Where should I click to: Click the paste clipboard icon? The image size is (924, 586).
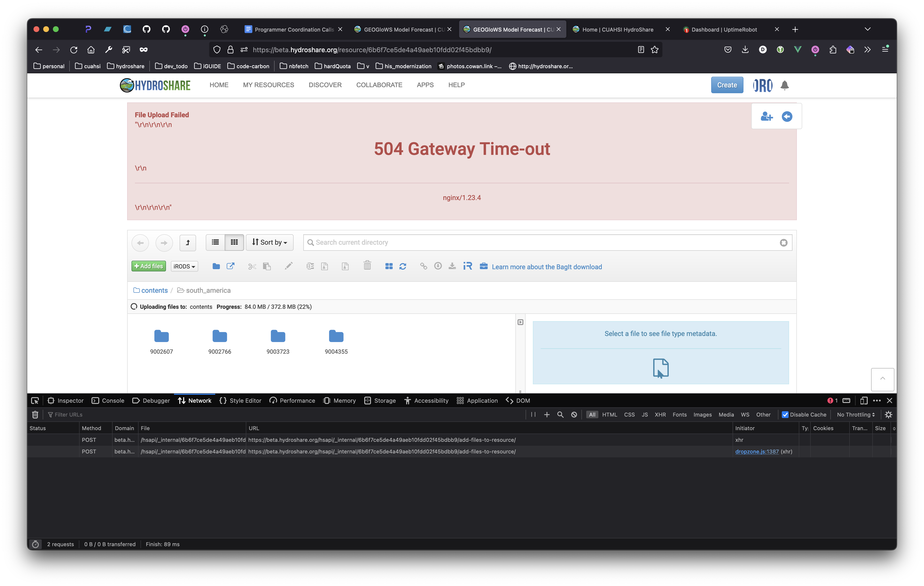(x=267, y=266)
